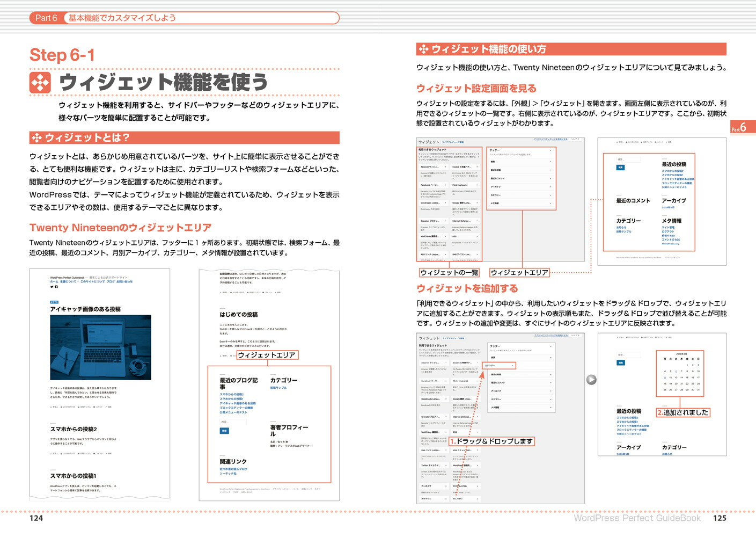Click the ウィジェットとは？ section heading

click(87, 138)
